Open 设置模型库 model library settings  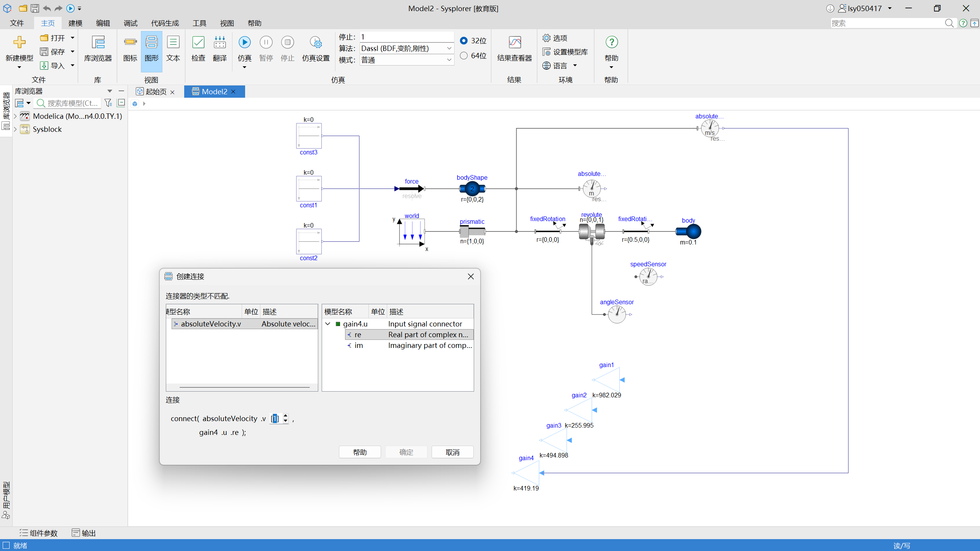click(x=565, y=52)
